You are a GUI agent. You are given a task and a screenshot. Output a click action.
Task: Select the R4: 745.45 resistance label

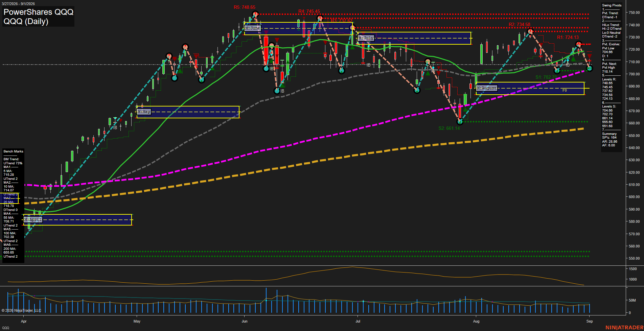coord(309,11)
